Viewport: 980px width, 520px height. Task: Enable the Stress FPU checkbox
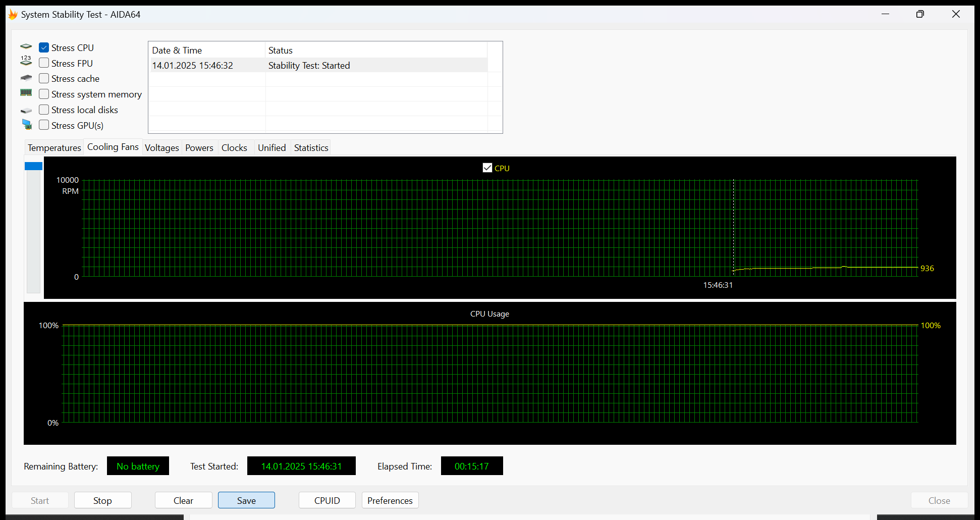tap(44, 63)
